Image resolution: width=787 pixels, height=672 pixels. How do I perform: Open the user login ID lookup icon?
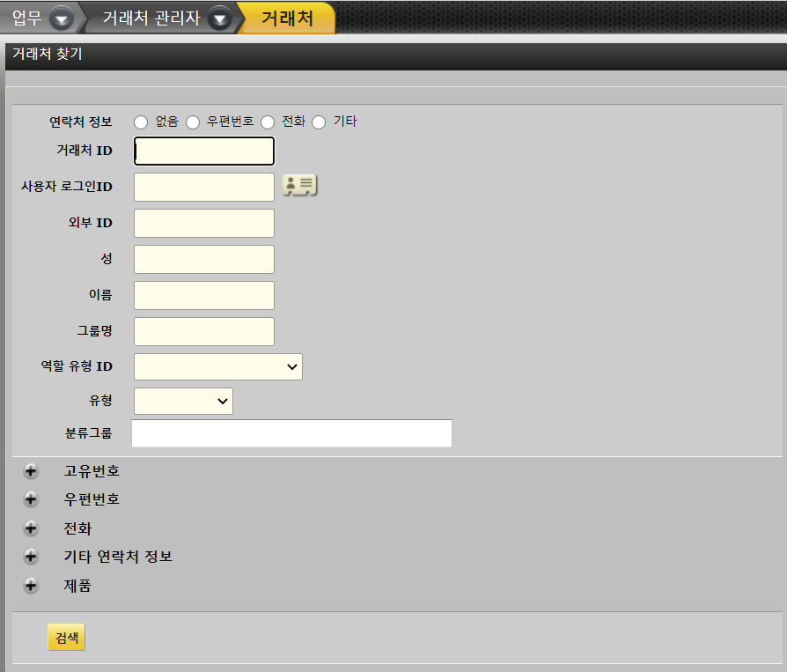point(299,185)
